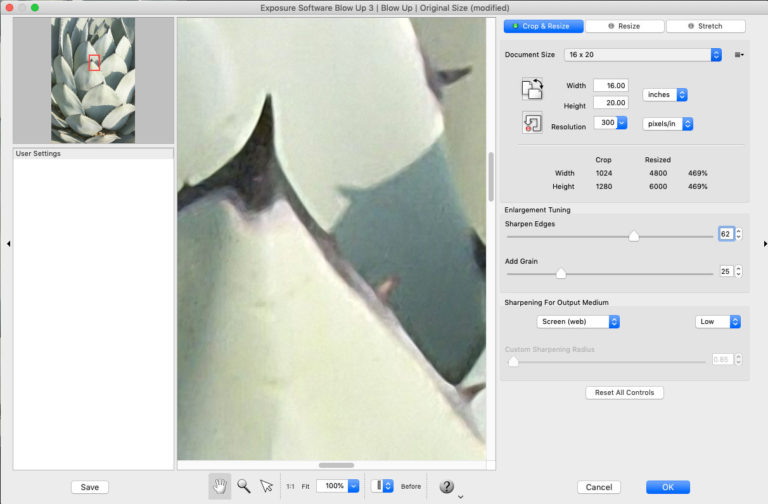Open the 100% zoom level dropdown
The height and width of the screenshot is (504, 768).
pos(337,486)
